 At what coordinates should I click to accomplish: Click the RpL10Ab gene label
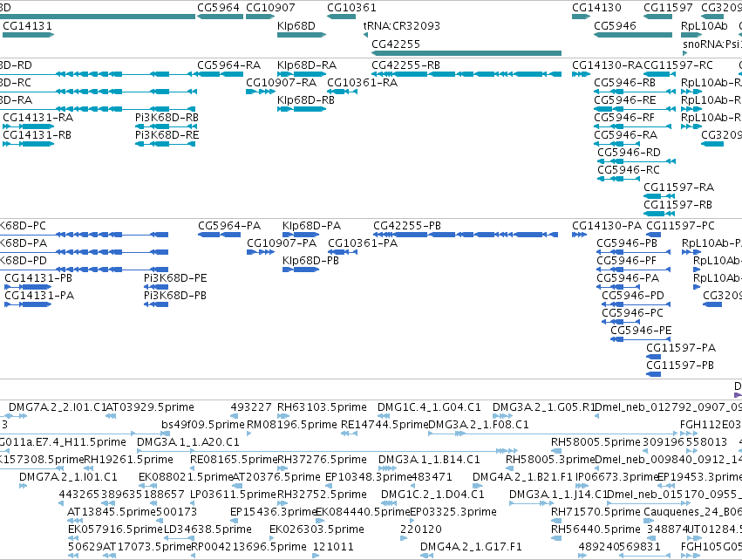coord(705,26)
